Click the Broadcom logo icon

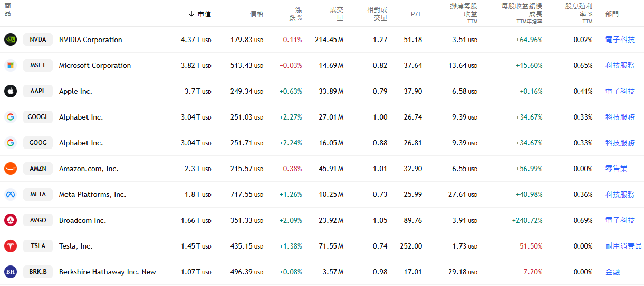[x=11, y=220]
